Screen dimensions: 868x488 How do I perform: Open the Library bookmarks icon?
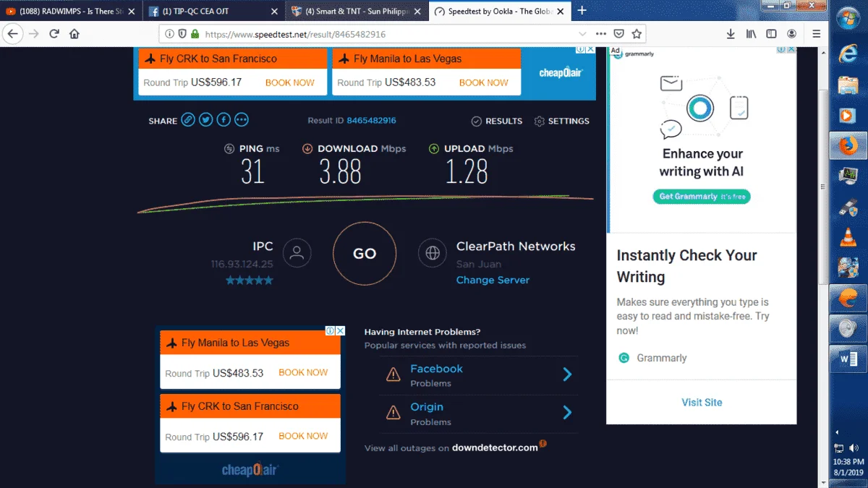(752, 34)
